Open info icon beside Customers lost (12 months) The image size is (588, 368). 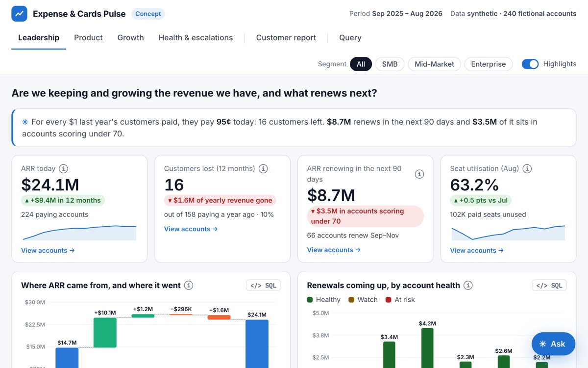(x=263, y=169)
